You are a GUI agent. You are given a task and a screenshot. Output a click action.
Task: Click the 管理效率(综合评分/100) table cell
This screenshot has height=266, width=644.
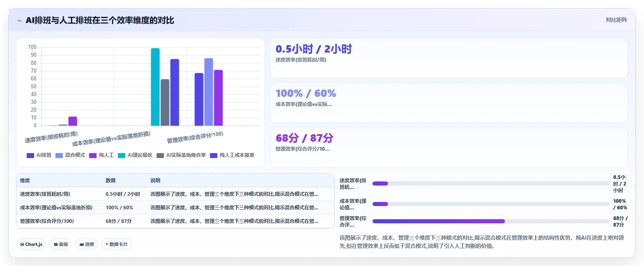(59, 221)
